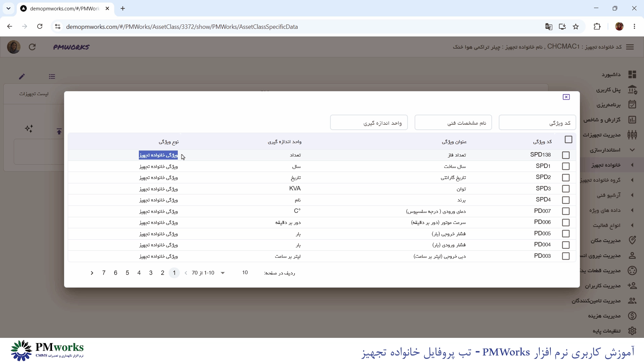Expand the داده های ویژه sidebar item
The height and width of the screenshot is (362, 644).
(632, 210)
